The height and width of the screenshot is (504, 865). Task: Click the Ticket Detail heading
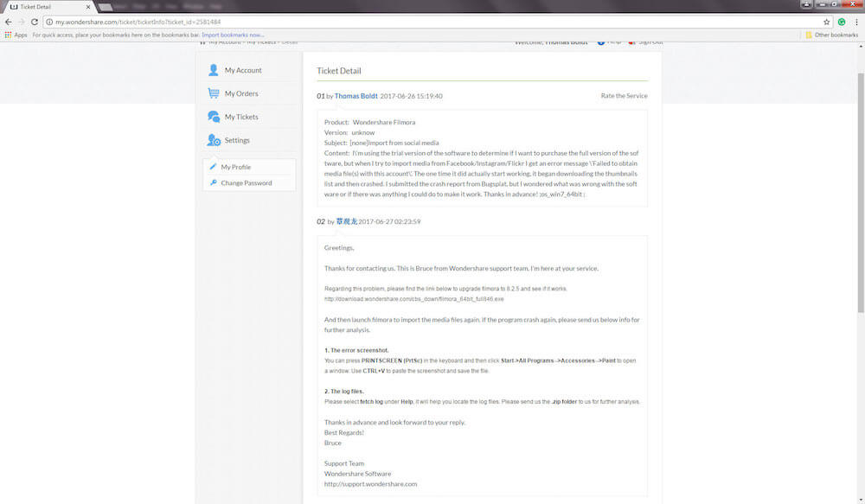click(x=339, y=71)
